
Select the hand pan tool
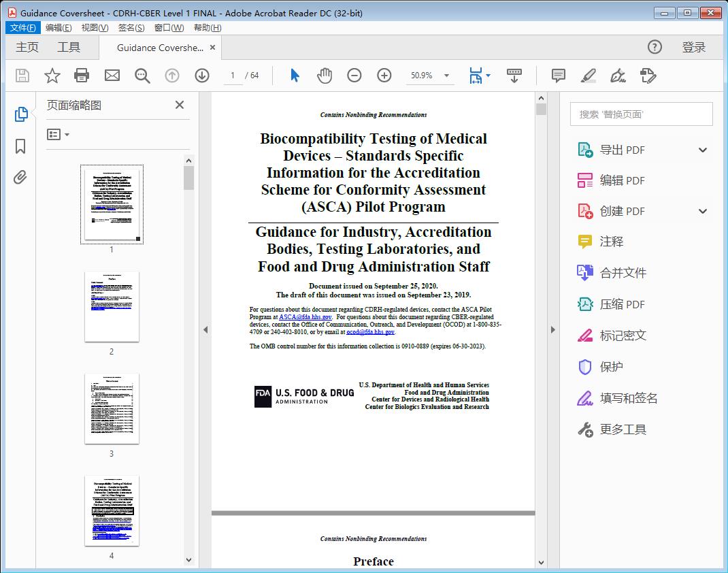click(325, 76)
